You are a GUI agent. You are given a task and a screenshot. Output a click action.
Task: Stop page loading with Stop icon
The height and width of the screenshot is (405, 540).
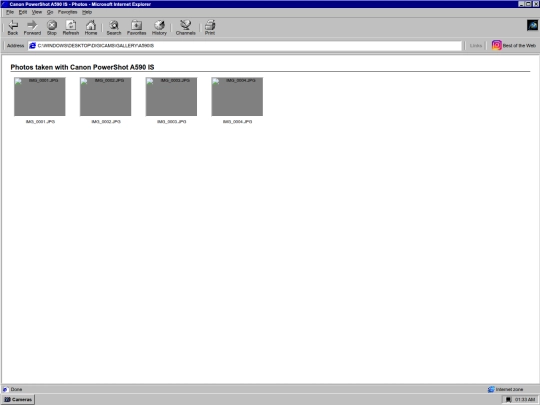coord(52,28)
